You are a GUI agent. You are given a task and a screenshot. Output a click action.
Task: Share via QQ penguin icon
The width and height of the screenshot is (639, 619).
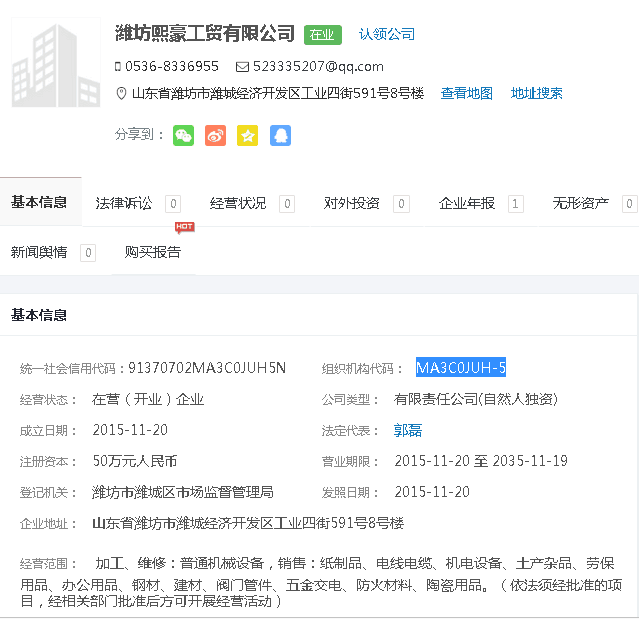click(x=280, y=136)
